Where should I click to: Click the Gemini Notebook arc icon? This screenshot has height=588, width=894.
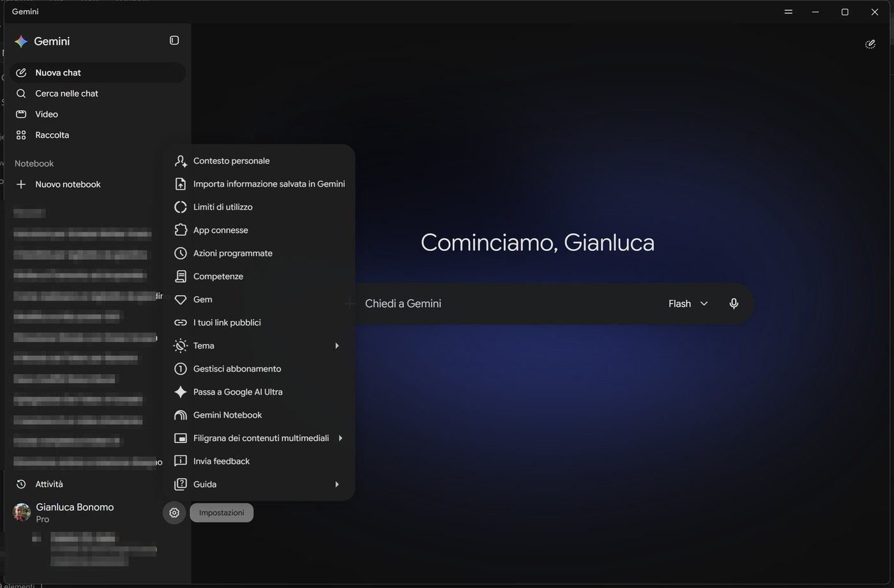coord(181,415)
